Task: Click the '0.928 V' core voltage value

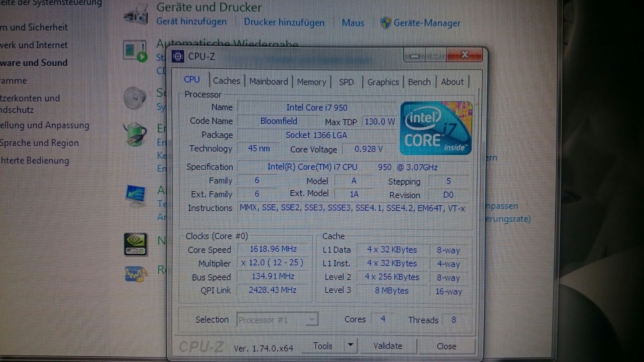Action: [x=369, y=149]
